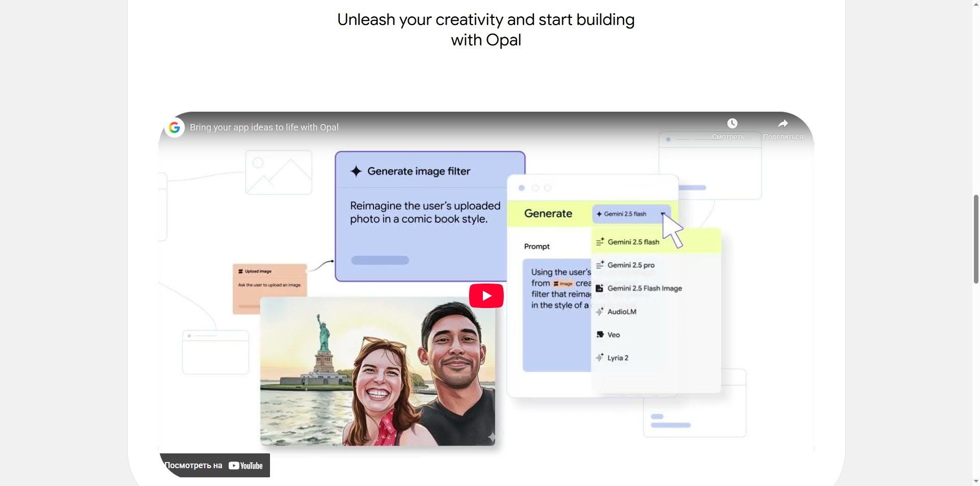
Task: Click the image placeholder icon at the top left of the video
Action: tap(279, 172)
